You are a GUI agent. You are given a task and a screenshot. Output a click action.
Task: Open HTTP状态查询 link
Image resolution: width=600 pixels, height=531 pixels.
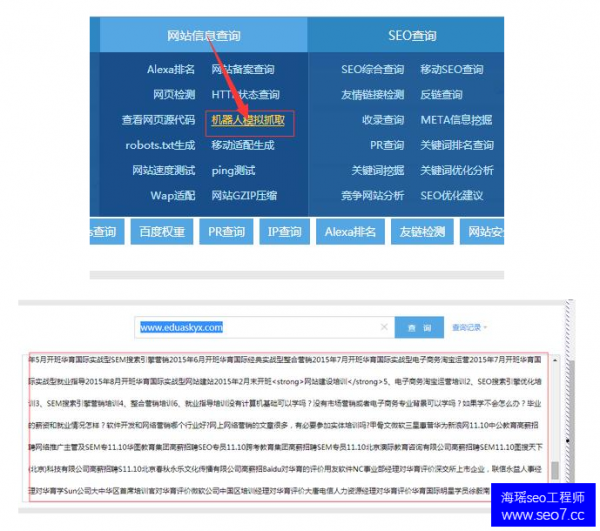[245, 94]
